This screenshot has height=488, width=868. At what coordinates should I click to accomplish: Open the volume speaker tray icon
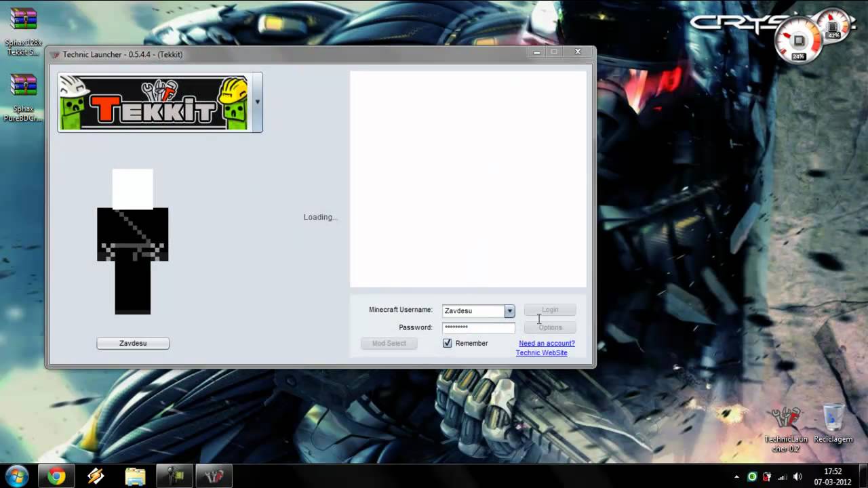point(797,477)
